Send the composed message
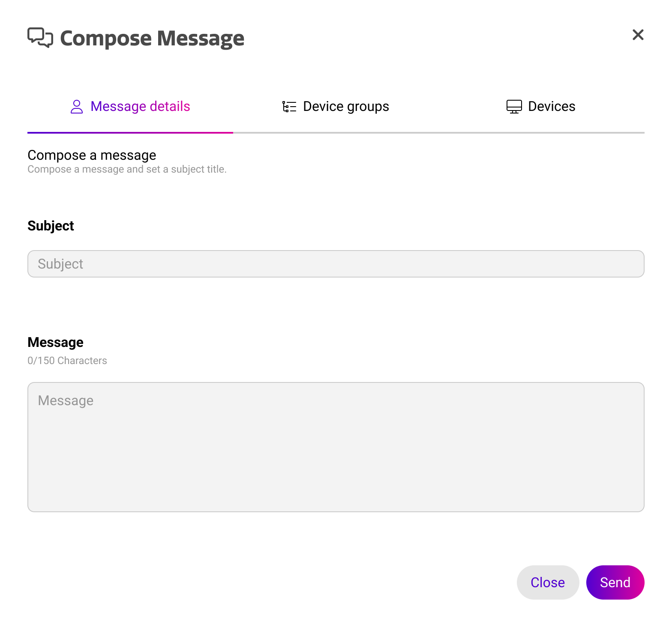Viewport: 672px width, 627px height. coord(615,582)
